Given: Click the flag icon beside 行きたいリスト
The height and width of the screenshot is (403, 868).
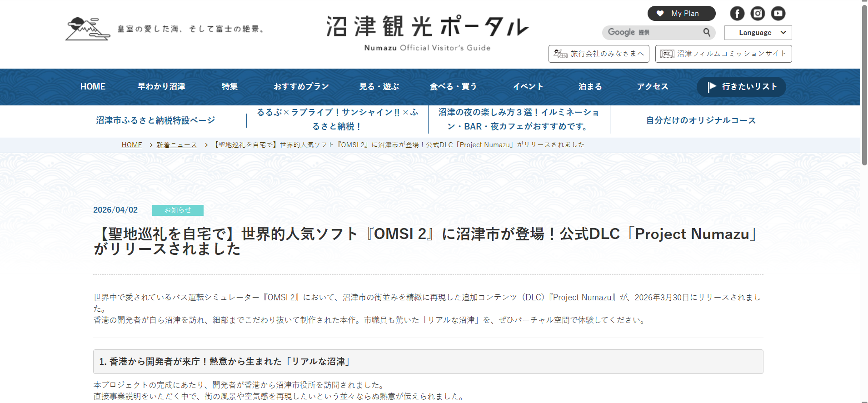Looking at the screenshot, I should coord(712,87).
